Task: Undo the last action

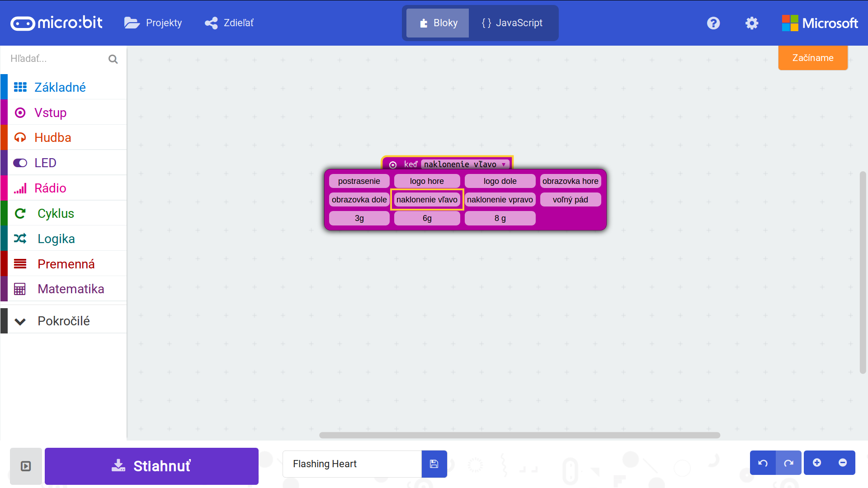Action: pyautogui.click(x=763, y=463)
